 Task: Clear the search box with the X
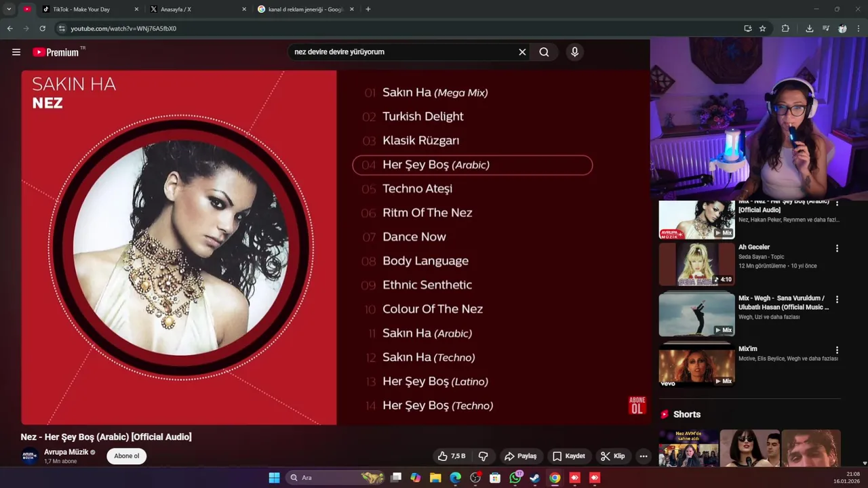[522, 52]
